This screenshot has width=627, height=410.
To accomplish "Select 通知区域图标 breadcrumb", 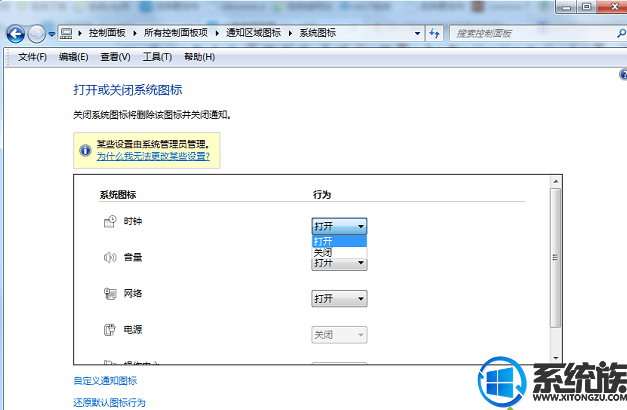I will (254, 33).
